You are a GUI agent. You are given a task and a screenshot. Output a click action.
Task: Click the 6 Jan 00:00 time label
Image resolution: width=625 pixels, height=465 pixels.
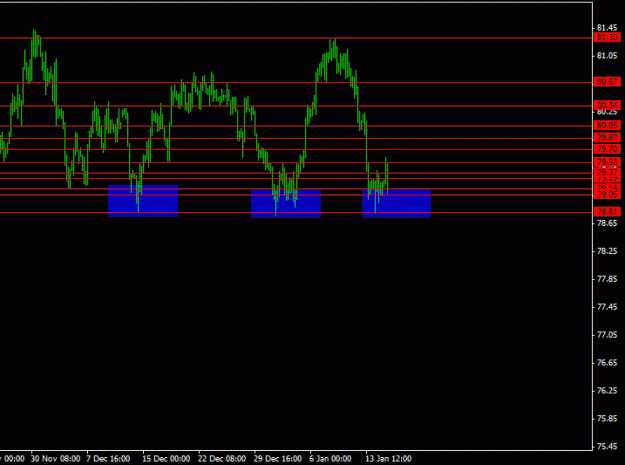click(330, 459)
